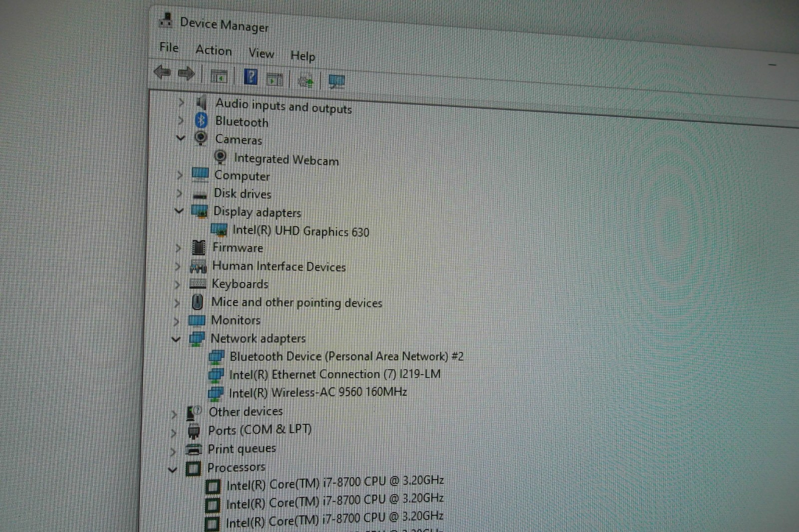Click the Processors category icon
Viewport: 799px width, 532px height.
(193, 468)
